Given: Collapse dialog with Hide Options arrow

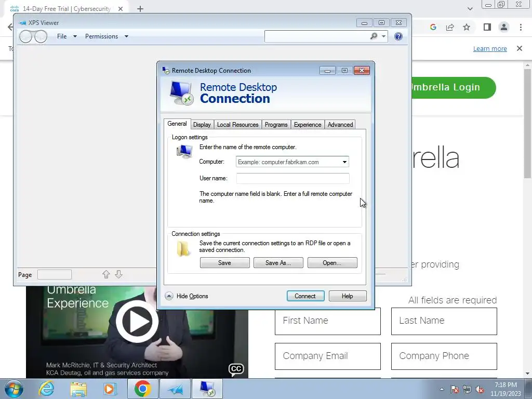Looking at the screenshot, I should 169,296.
